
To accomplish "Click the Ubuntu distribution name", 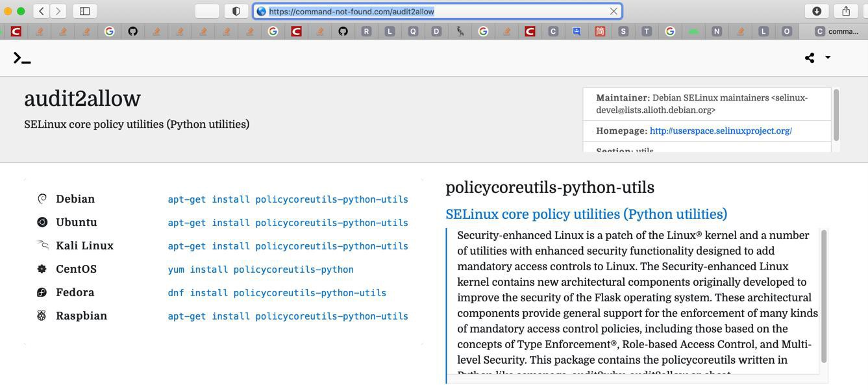I will (x=77, y=222).
